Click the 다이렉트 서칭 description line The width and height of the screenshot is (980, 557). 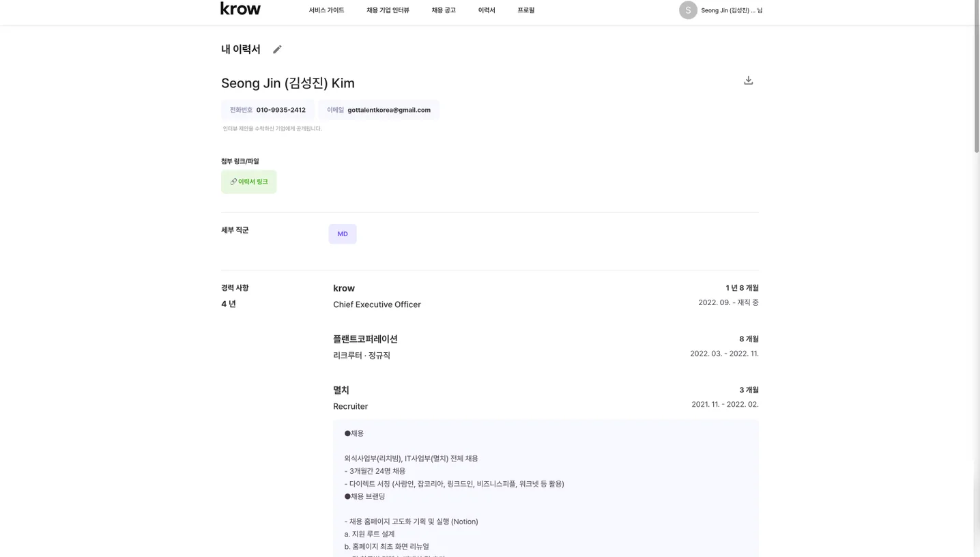(455, 484)
